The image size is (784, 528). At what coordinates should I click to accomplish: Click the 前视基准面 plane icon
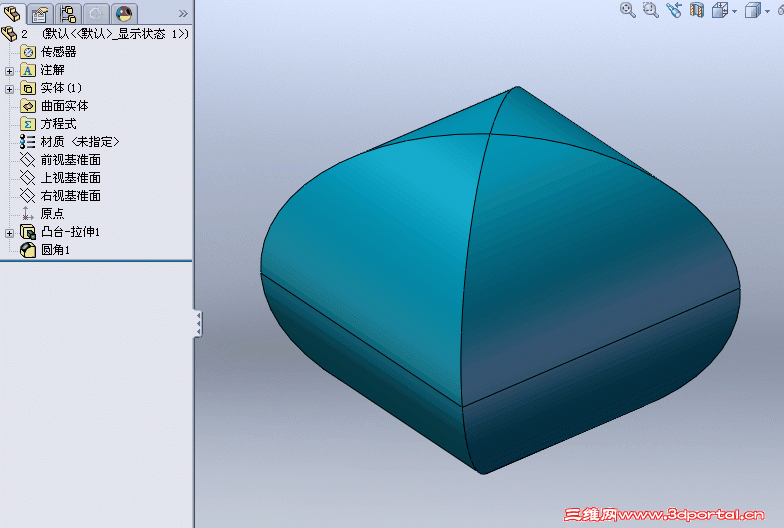click(x=28, y=160)
